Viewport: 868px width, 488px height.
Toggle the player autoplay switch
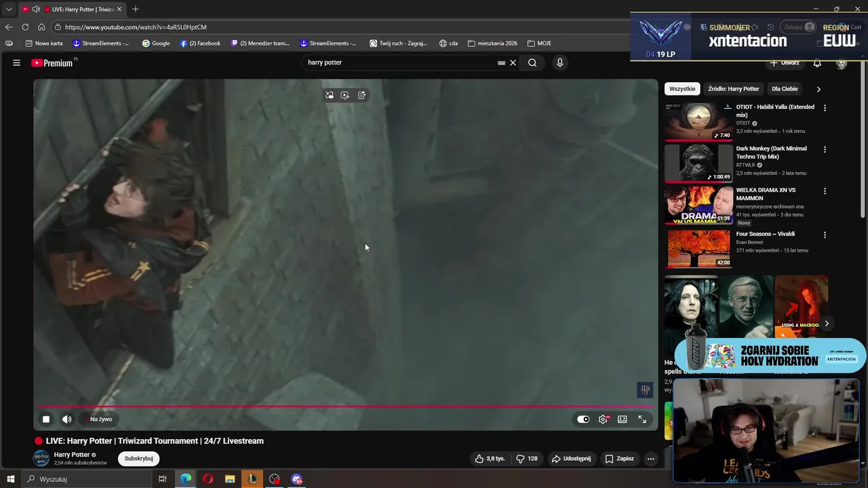click(583, 419)
